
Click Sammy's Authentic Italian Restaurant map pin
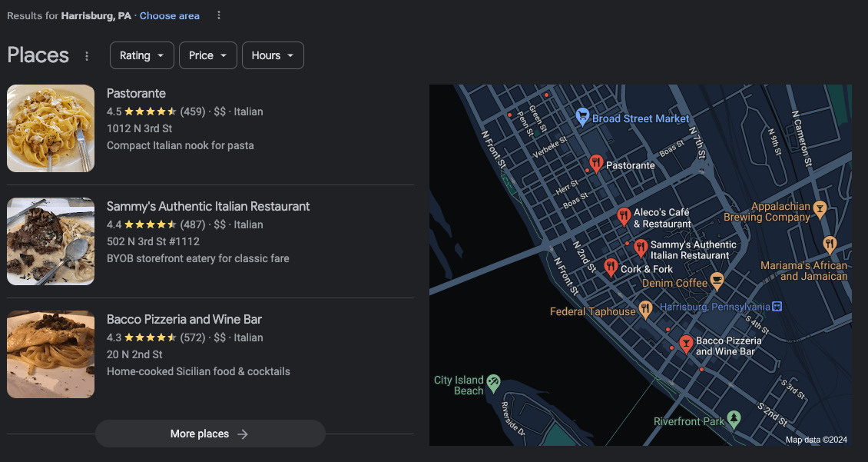(x=641, y=249)
